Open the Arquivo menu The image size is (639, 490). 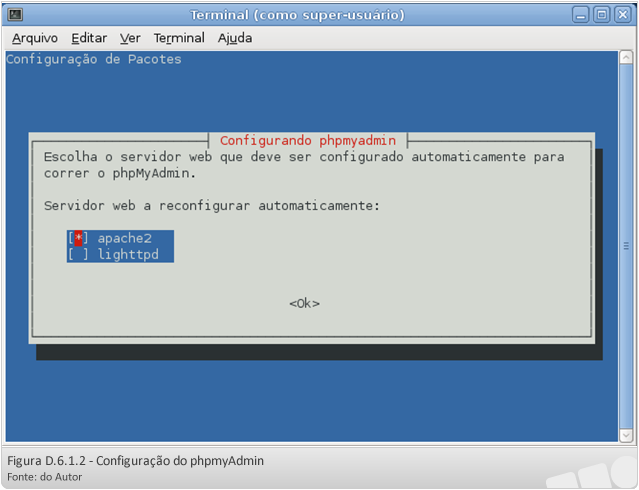click(35, 38)
